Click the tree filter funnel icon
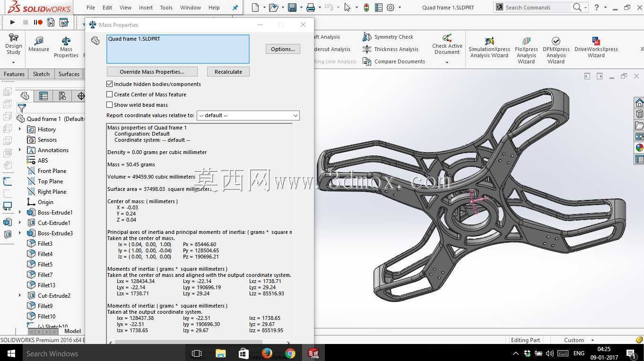The image size is (644, 361). tap(22, 108)
